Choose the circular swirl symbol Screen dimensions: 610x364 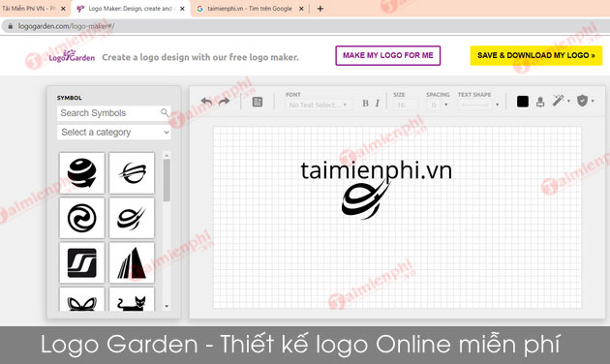[81, 218]
